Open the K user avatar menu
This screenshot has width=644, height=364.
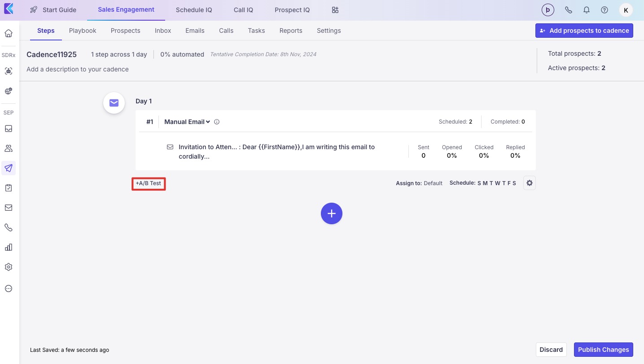(x=626, y=10)
